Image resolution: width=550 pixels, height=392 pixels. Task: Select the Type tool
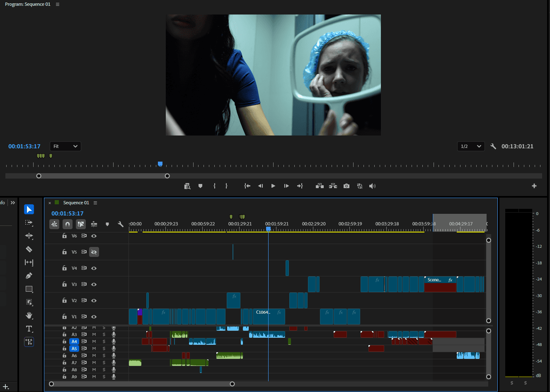(29, 329)
